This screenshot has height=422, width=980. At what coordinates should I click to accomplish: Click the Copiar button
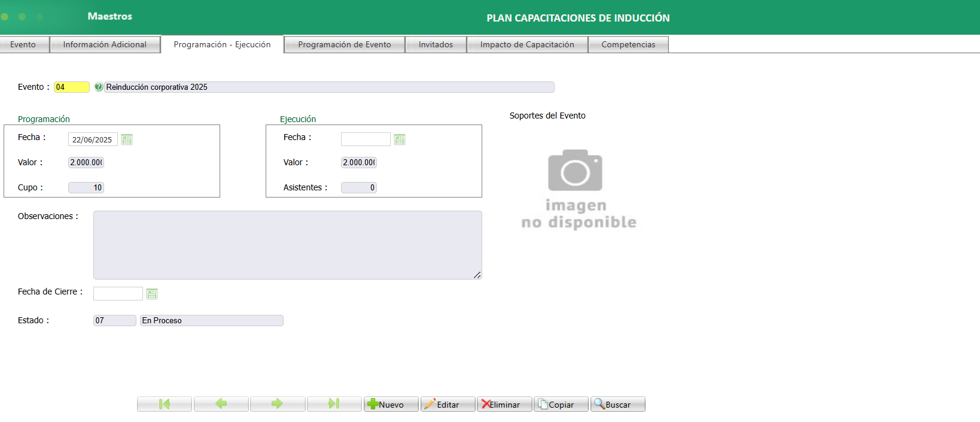[561, 404]
